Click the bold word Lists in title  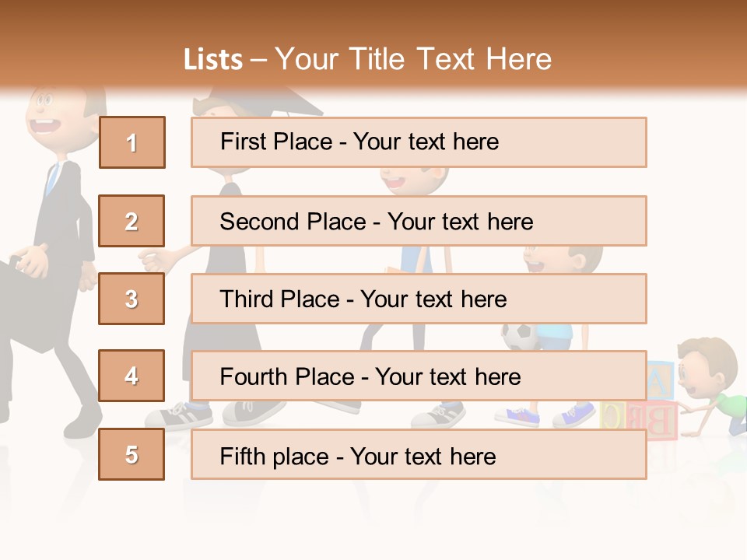[x=212, y=60]
